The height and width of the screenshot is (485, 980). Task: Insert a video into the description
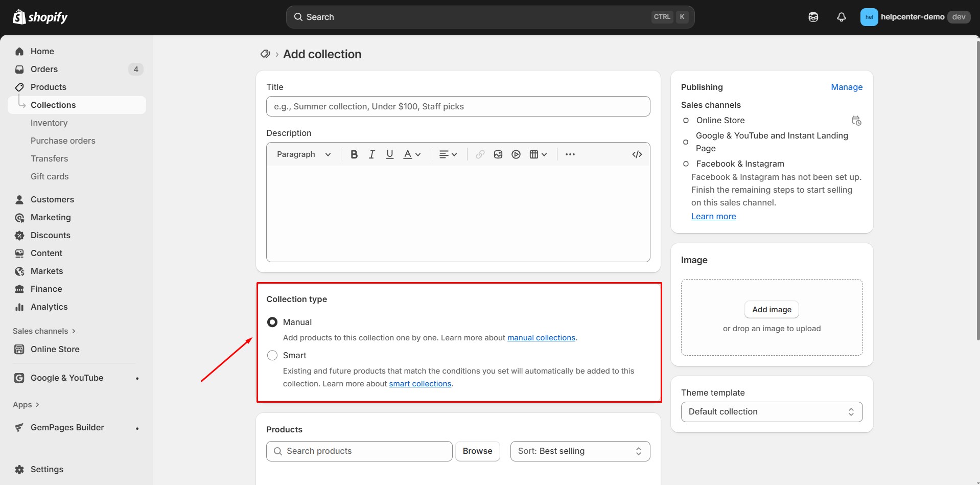coord(516,154)
